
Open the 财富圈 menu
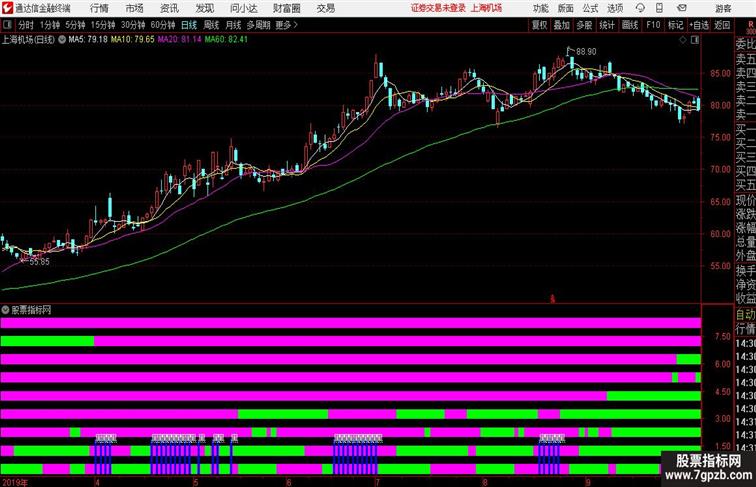(286, 8)
